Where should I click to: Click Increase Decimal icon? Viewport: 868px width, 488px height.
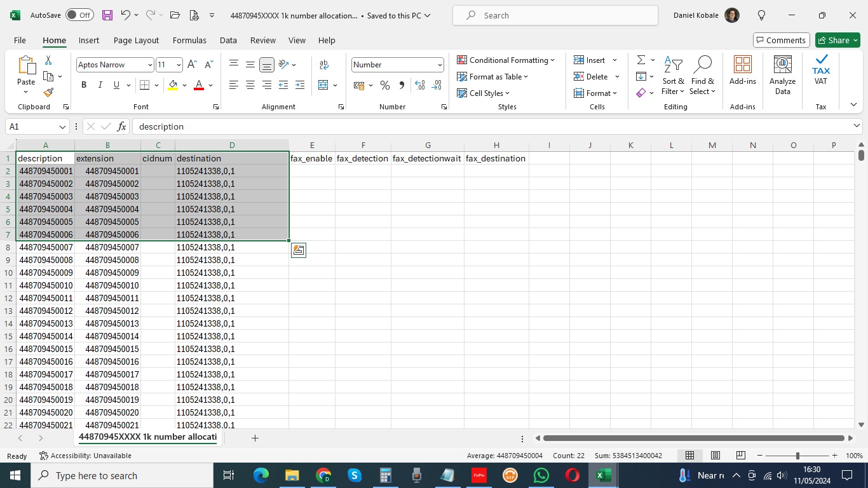point(420,83)
